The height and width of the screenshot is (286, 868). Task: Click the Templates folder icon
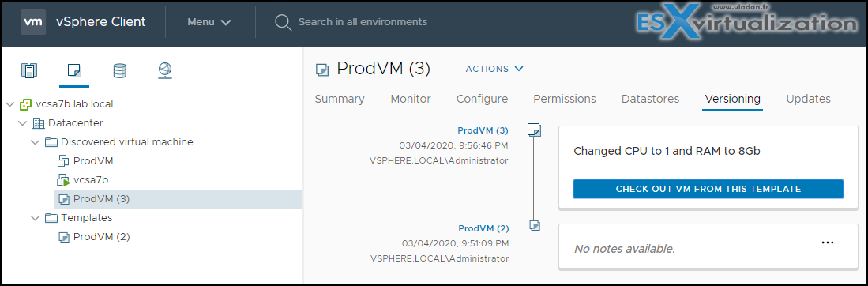(x=51, y=218)
